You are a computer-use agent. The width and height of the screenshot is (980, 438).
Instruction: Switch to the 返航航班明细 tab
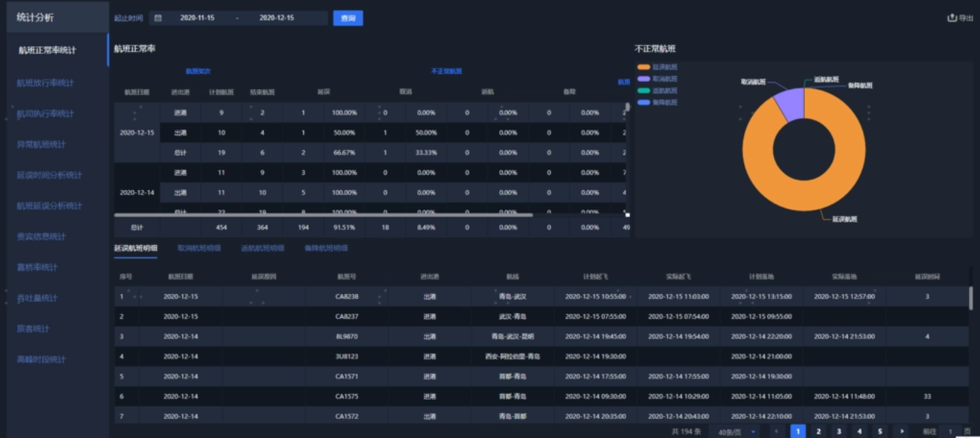tap(262, 248)
